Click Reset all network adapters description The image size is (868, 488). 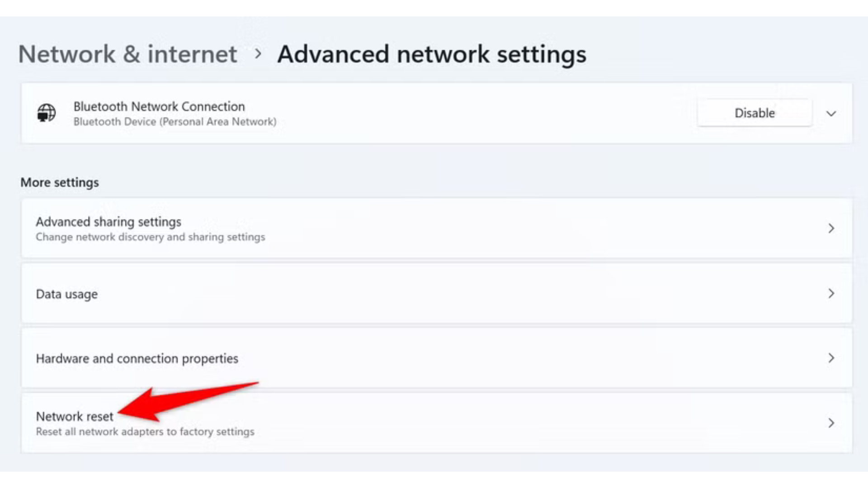tap(145, 432)
